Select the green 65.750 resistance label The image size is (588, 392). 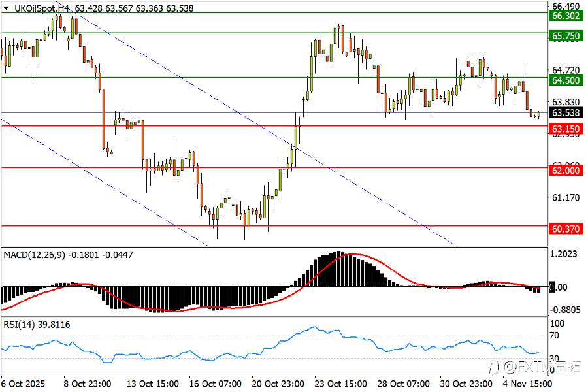point(566,36)
